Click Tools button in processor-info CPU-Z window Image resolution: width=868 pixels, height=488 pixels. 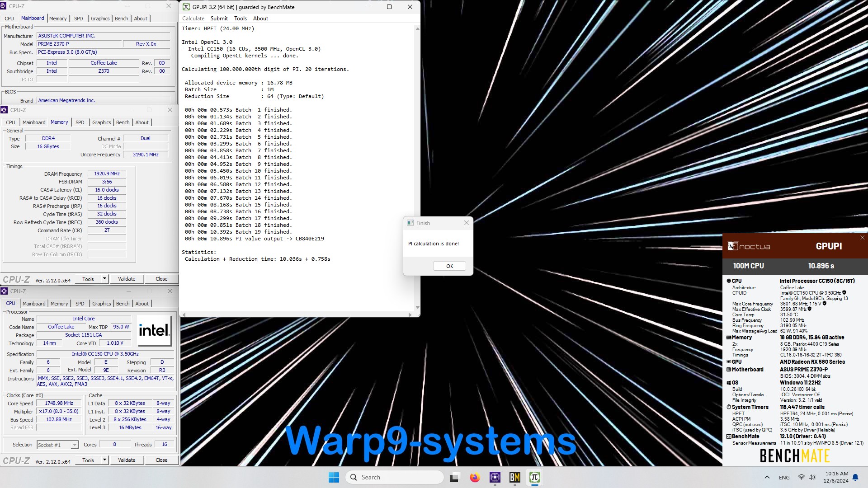point(88,460)
